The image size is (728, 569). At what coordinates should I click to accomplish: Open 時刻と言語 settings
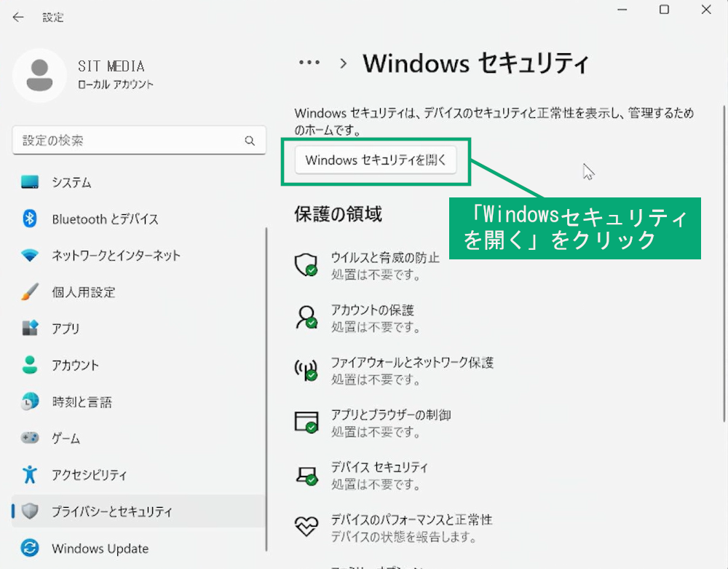pyautogui.click(x=138, y=401)
